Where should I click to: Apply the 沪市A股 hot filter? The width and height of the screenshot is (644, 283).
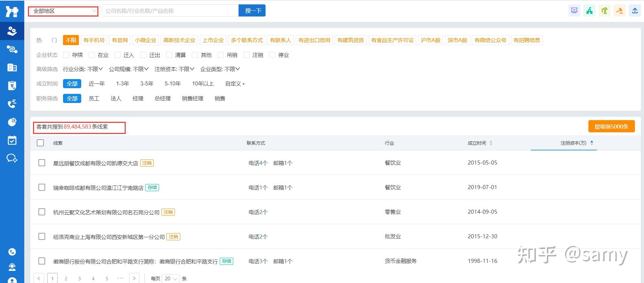(x=431, y=40)
